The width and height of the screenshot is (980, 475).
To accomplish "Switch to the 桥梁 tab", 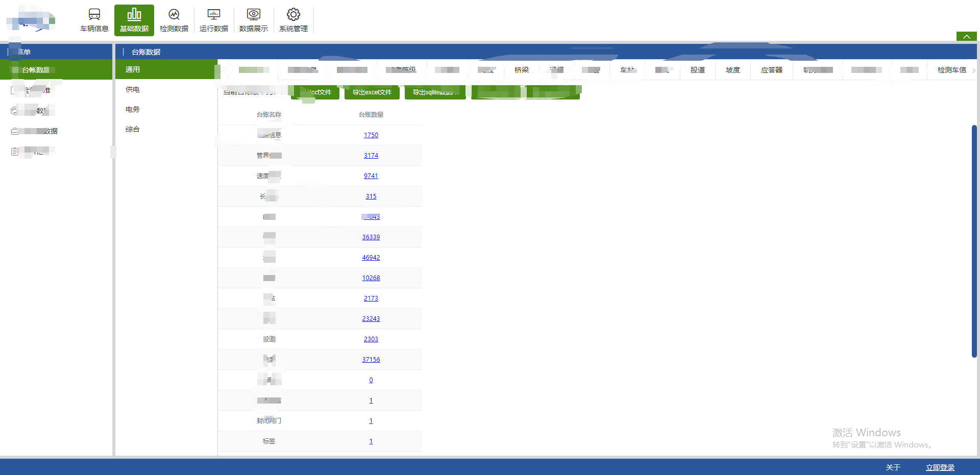I will [522, 70].
